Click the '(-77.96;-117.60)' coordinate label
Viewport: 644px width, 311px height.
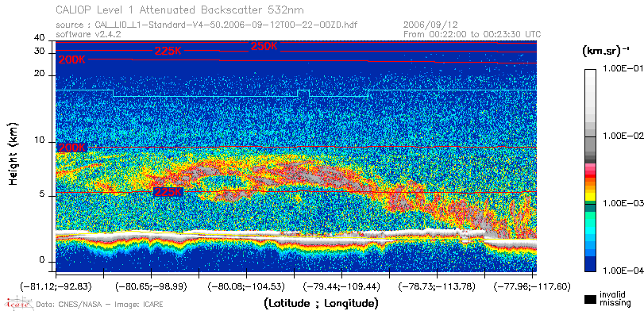click(532, 286)
